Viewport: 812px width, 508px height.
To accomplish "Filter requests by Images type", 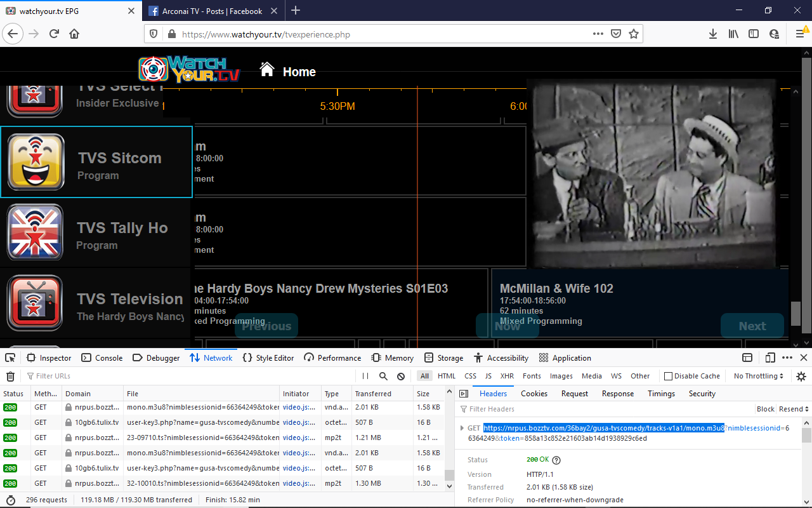I will [x=561, y=376].
